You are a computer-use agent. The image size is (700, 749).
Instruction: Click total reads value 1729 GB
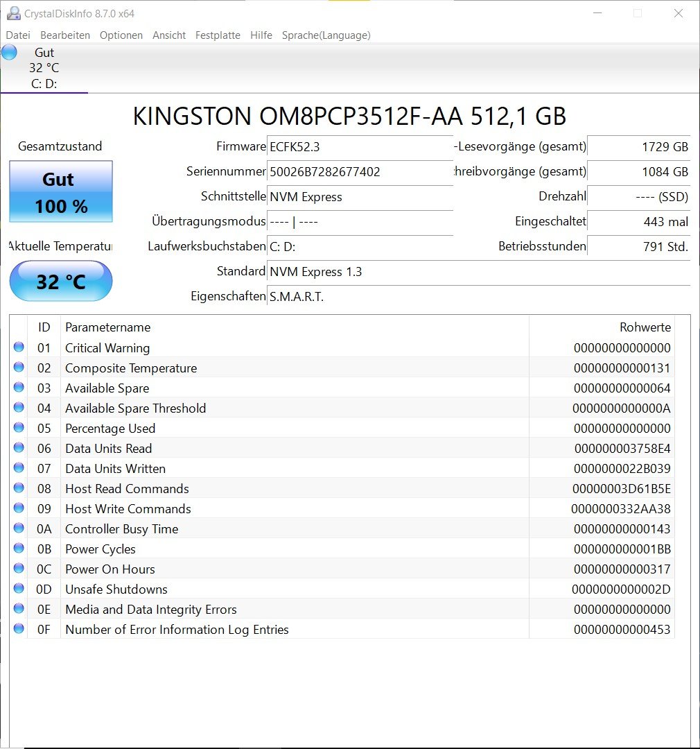[639, 146]
